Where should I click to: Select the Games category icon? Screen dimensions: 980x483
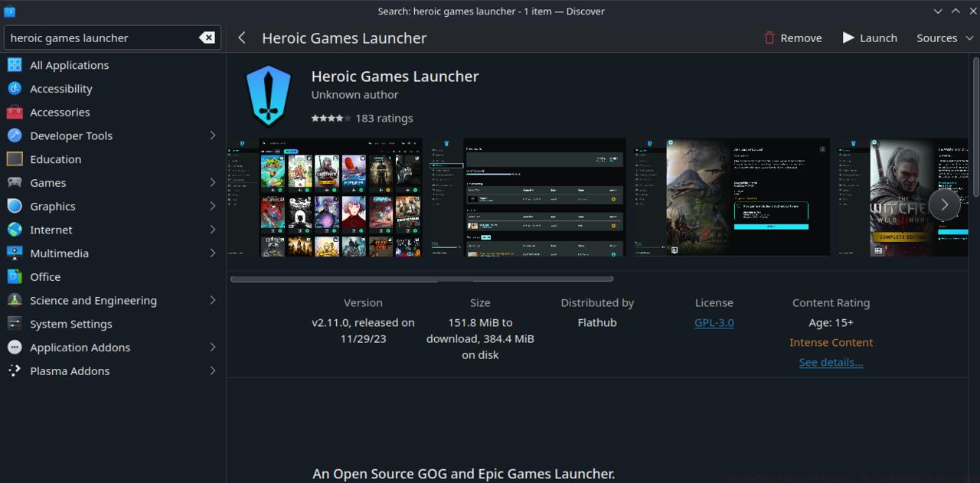tap(15, 182)
